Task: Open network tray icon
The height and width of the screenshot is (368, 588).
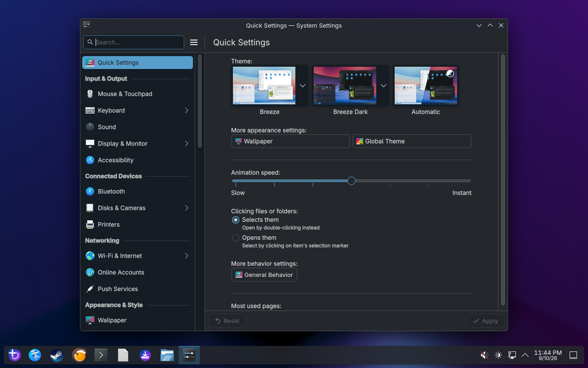Action: click(x=512, y=355)
